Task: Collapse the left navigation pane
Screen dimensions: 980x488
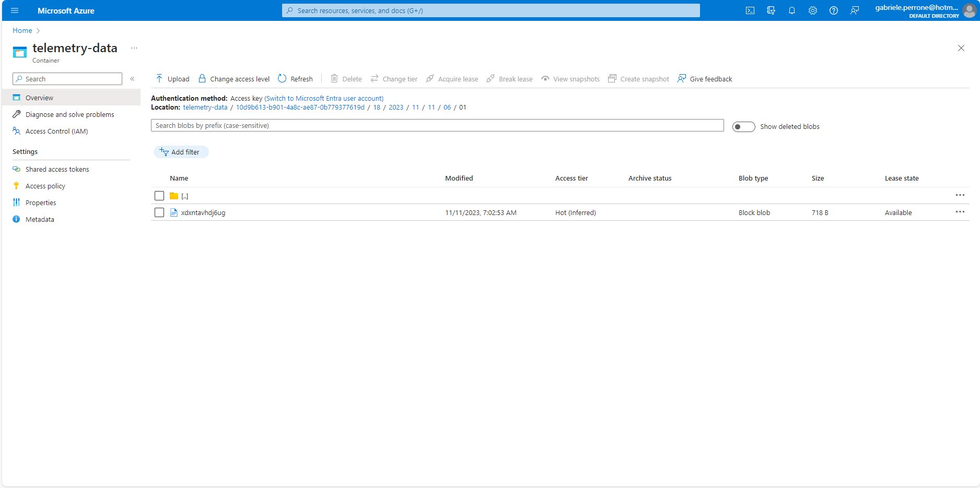Action: point(132,78)
